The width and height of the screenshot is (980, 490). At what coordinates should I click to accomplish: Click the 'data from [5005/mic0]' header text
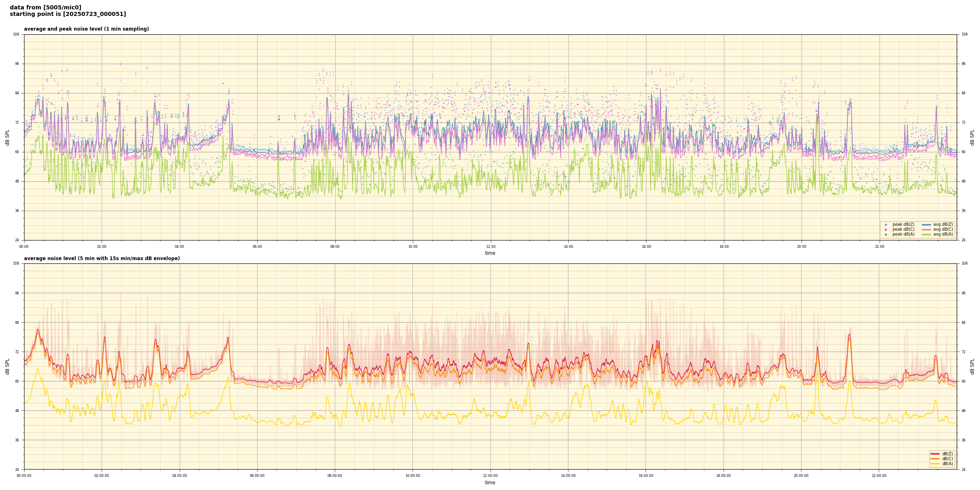[x=45, y=7]
